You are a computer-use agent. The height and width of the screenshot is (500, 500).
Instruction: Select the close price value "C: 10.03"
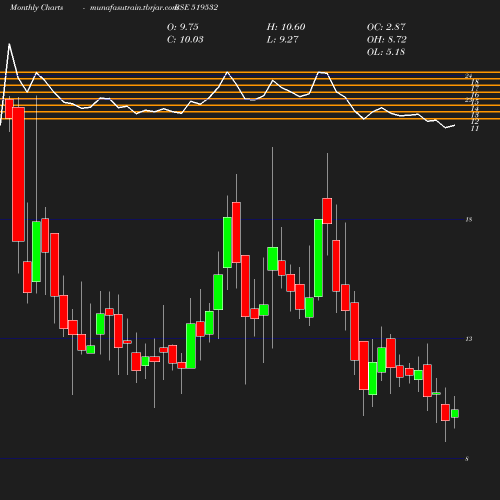(185, 40)
